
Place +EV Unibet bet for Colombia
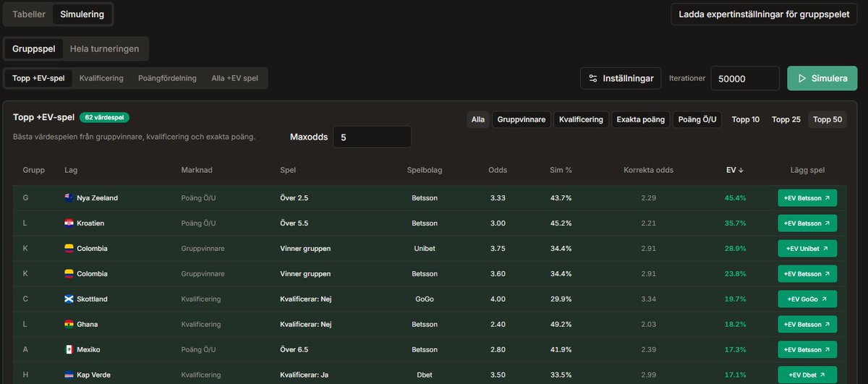click(x=807, y=249)
